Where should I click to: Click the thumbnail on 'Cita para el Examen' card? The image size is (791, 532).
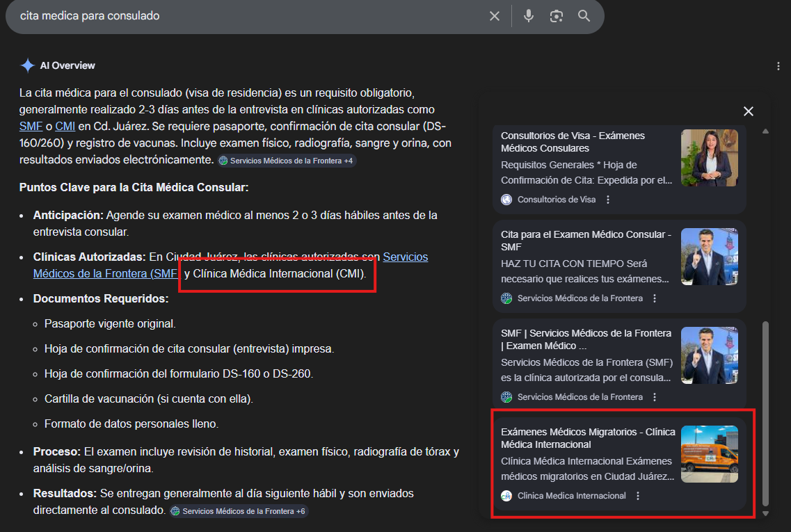tap(710, 257)
